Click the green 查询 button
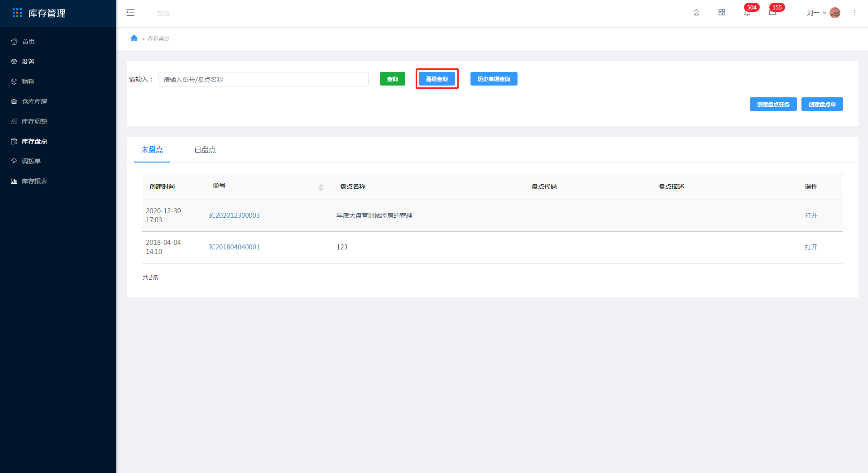 [x=393, y=79]
